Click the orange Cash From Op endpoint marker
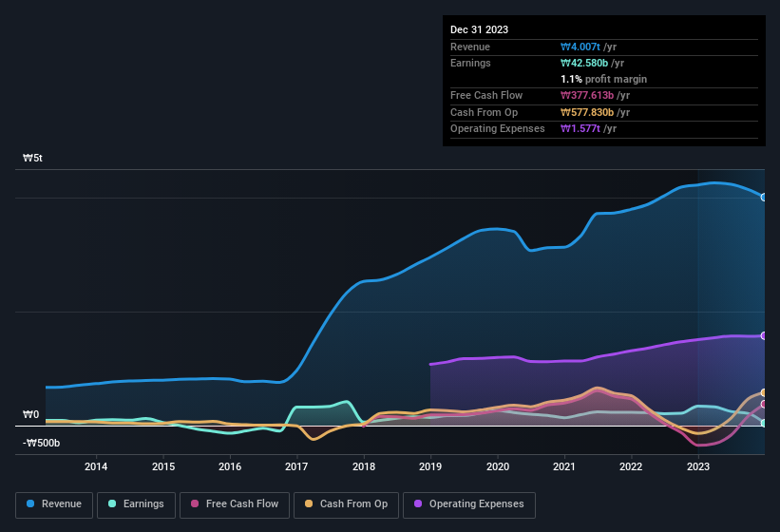Screen dimensions: 780x532 [764, 392]
